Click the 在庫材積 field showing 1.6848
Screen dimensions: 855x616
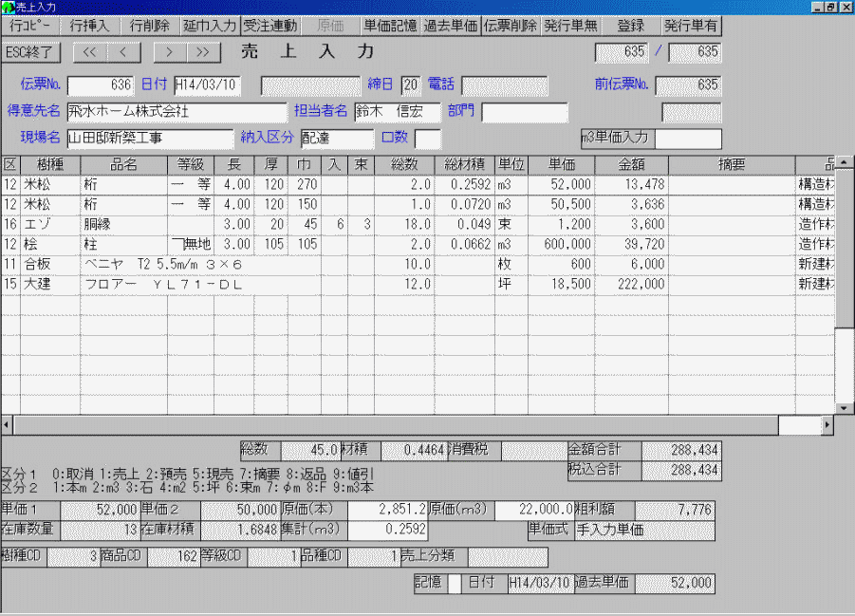point(240,530)
